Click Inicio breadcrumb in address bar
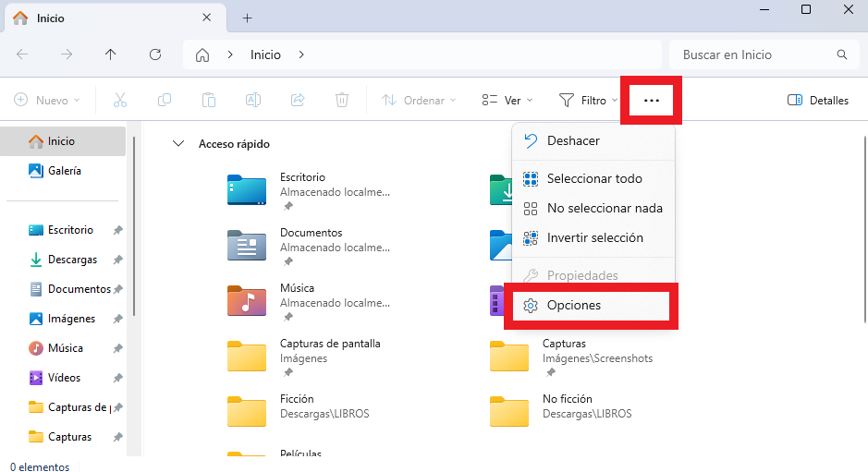 (265, 54)
